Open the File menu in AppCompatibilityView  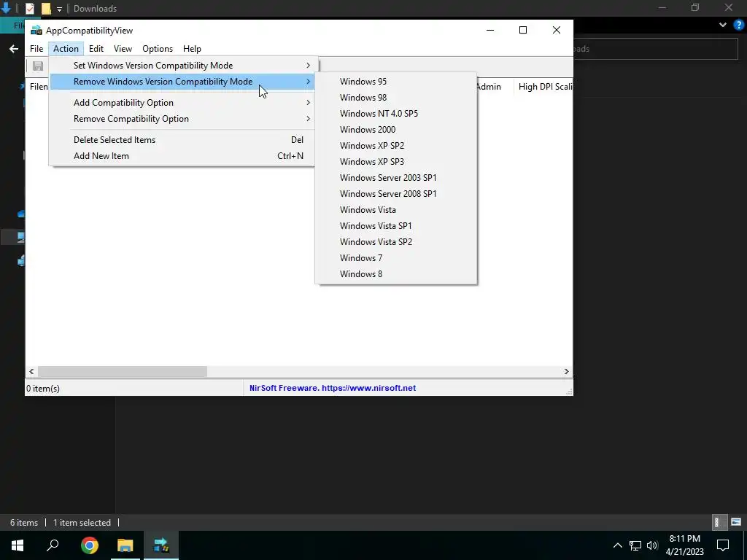[x=36, y=49]
